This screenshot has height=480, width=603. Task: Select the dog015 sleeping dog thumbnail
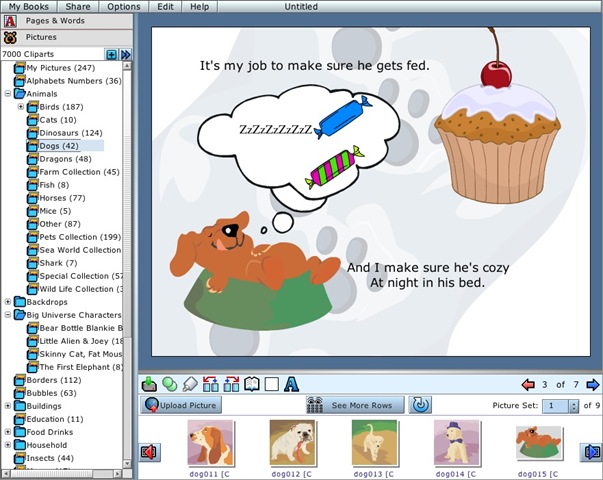pos(538,443)
